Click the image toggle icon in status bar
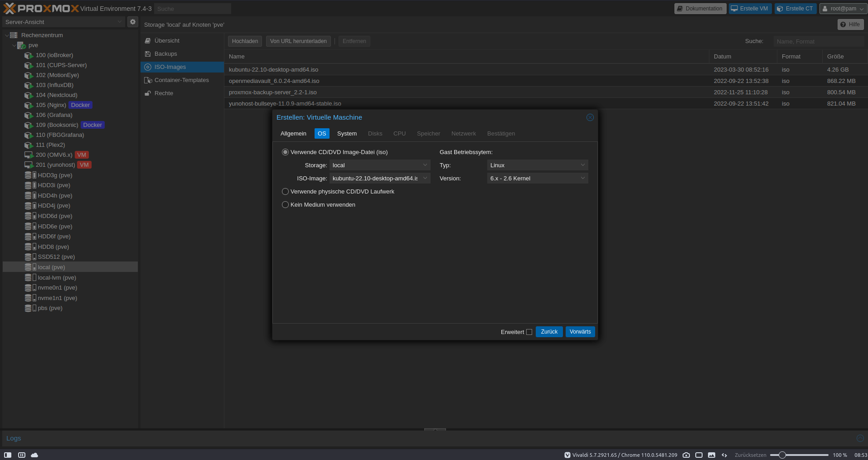This screenshot has height=460, width=868. (x=712, y=455)
